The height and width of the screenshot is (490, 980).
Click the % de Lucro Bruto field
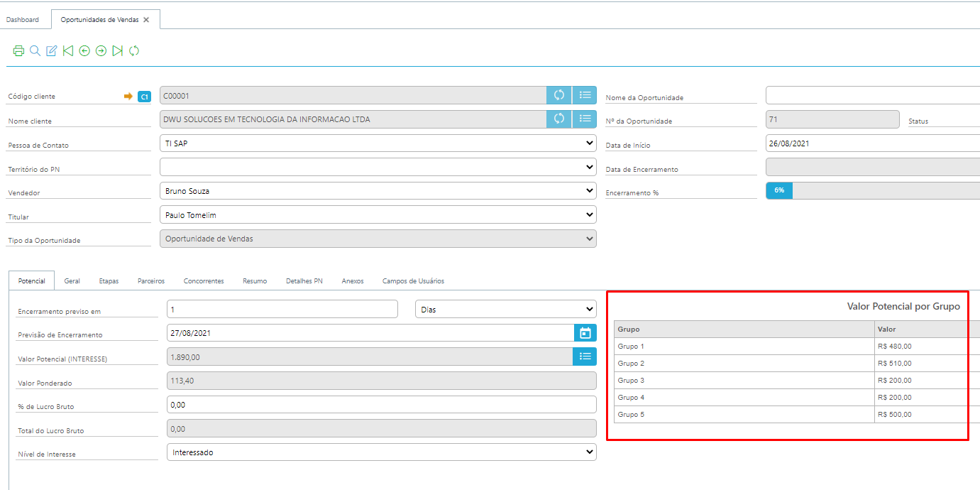point(382,404)
